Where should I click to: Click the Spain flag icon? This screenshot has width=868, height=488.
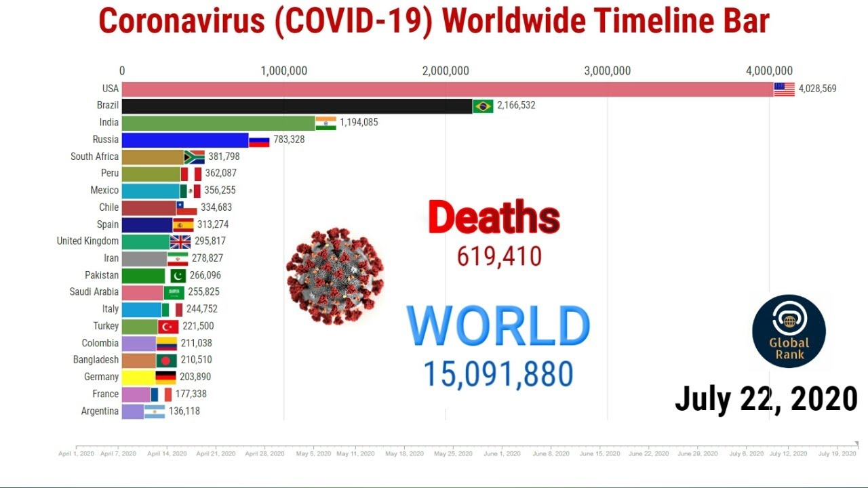pyautogui.click(x=183, y=224)
